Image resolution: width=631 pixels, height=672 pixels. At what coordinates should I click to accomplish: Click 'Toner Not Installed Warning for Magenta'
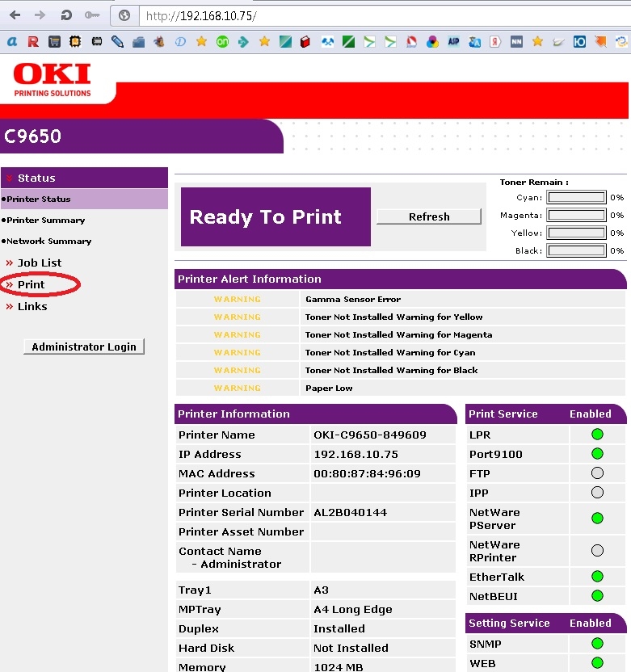[x=398, y=334]
